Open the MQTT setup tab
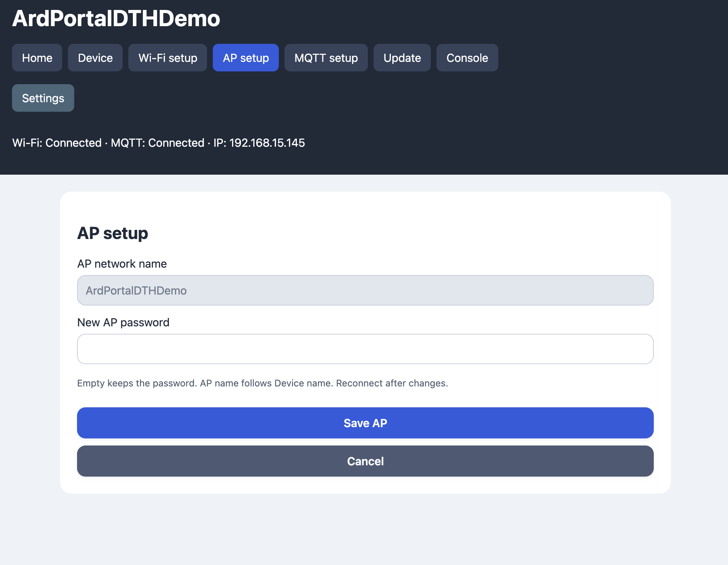Screen dimensions: 728x565 (x=326, y=58)
